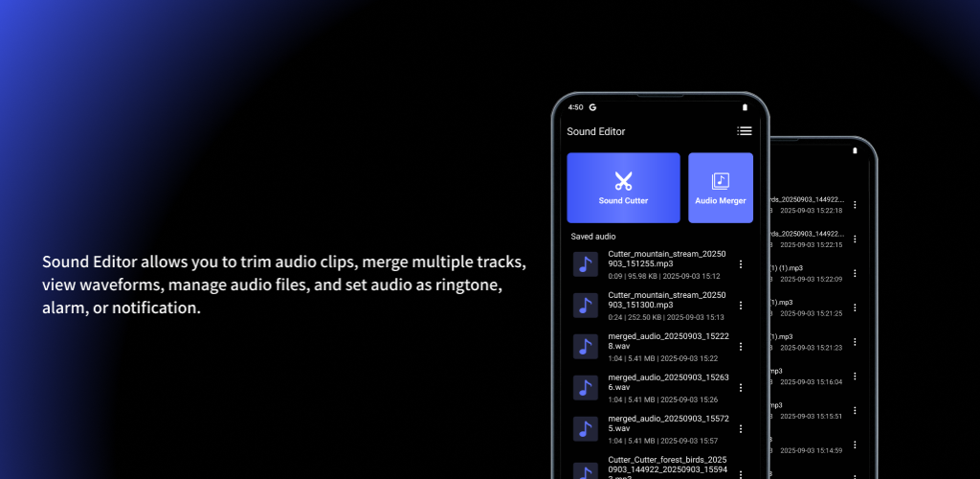Open overflow menu for file saved 15:22:18
Image resolution: width=980 pixels, height=479 pixels.
click(x=855, y=204)
